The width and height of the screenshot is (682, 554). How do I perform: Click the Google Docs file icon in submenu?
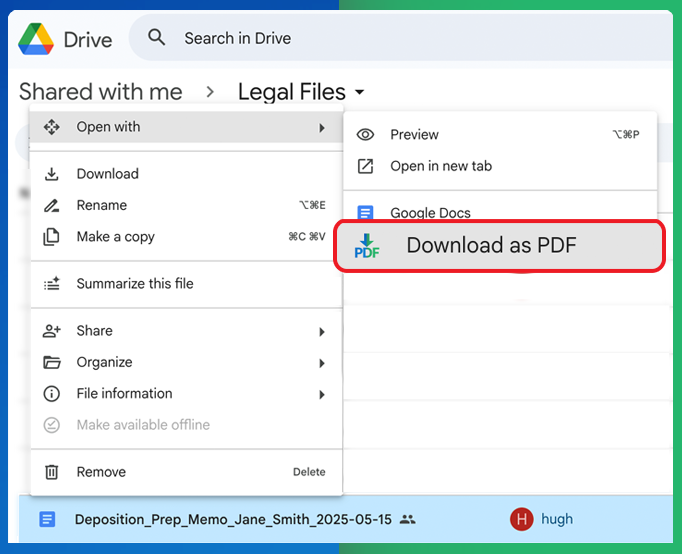point(366,212)
